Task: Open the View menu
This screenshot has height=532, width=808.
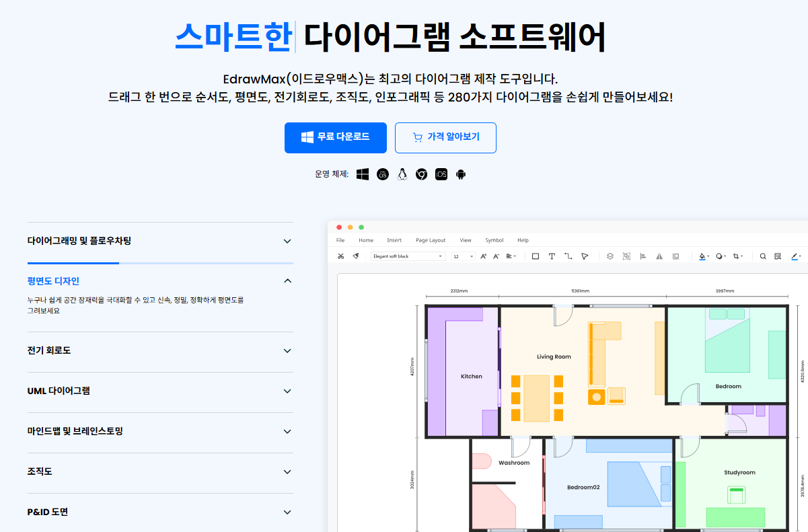Action: tap(466, 240)
